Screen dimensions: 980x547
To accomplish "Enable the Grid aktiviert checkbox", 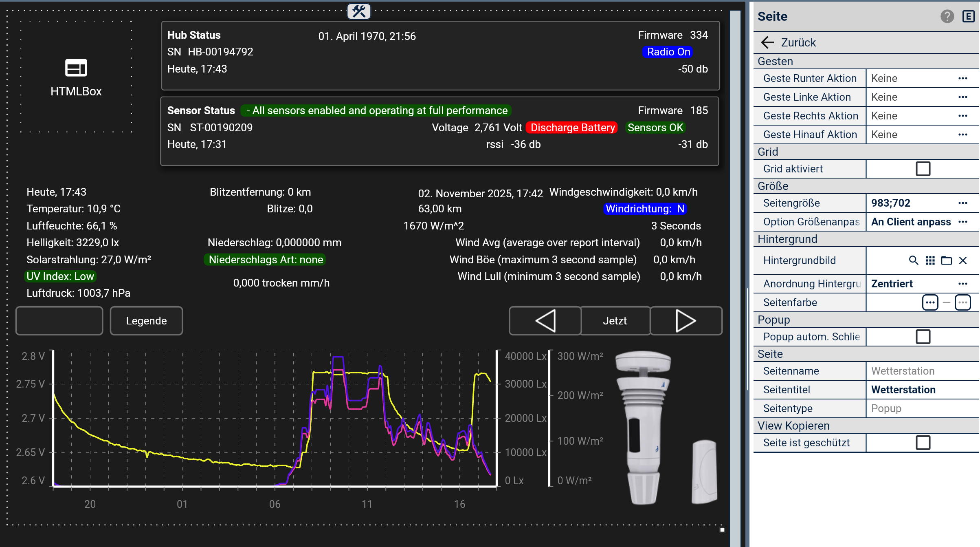I will 923,169.
